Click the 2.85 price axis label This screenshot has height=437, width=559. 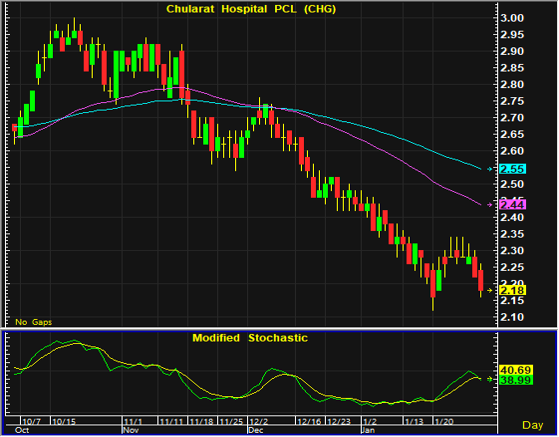coord(512,68)
